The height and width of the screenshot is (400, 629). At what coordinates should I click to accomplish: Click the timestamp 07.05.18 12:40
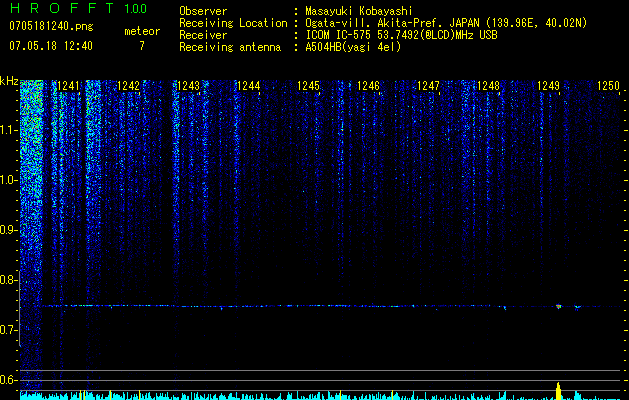(51, 46)
